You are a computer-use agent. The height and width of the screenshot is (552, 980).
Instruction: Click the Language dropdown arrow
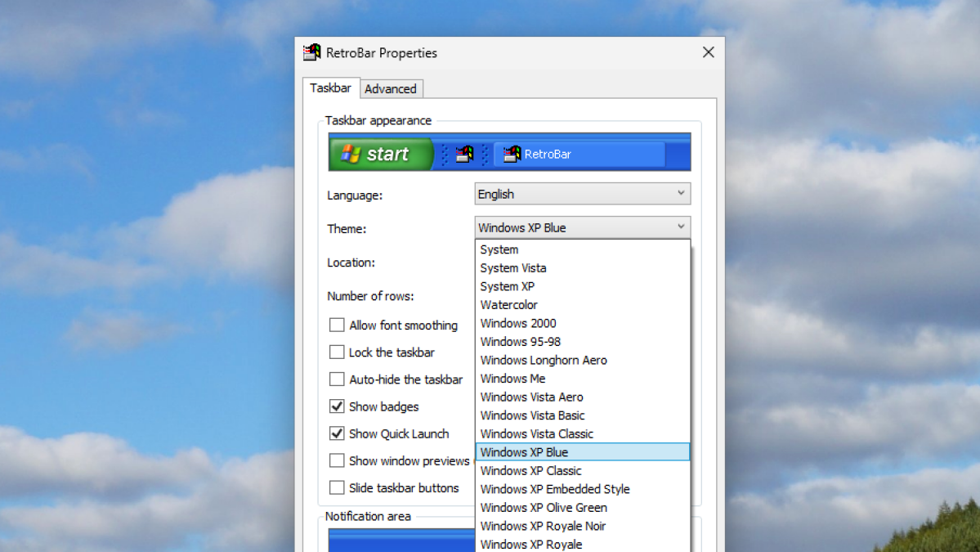pos(681,194)
